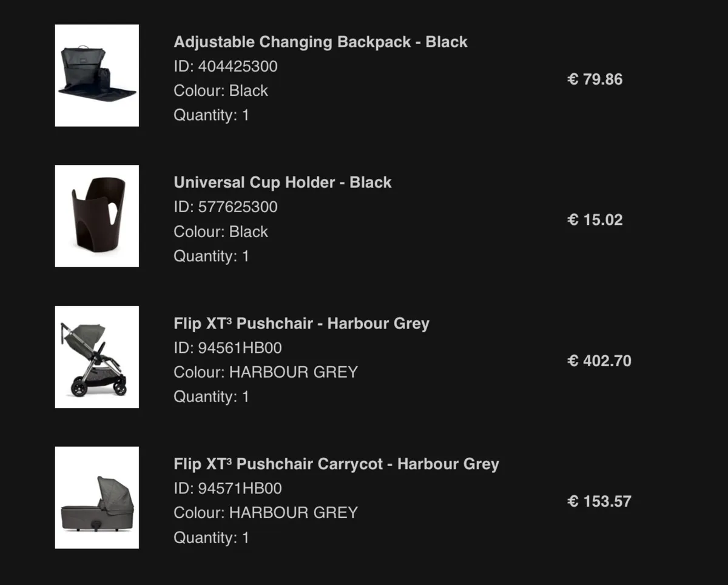Click the backpack's Colour: Black line

221,90
